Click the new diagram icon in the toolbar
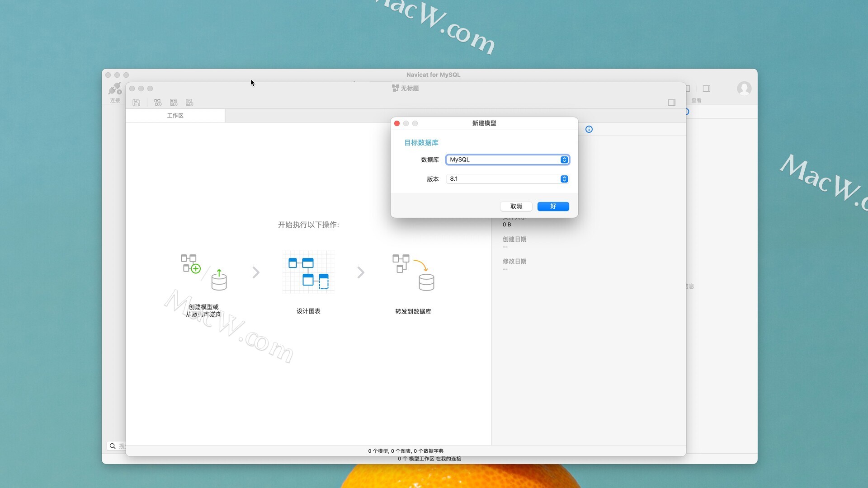Viewport: 868px width, 488px height. click(x=174, y=103)
